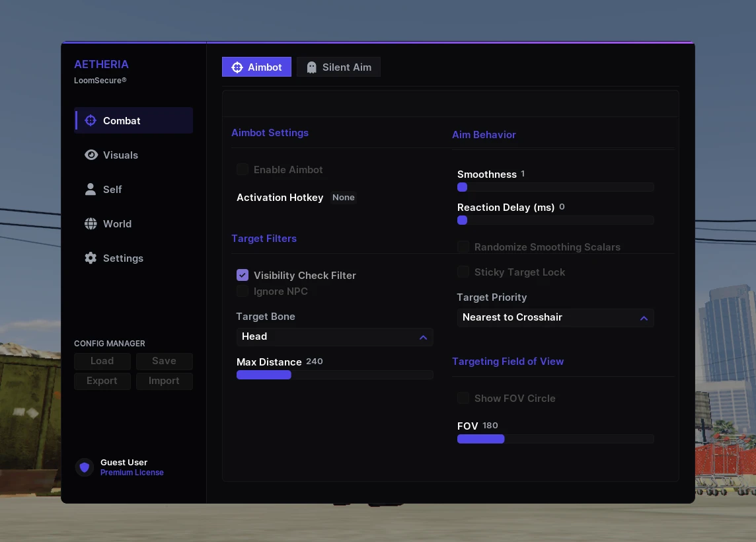Switch to the Aimbot tab

256,67
